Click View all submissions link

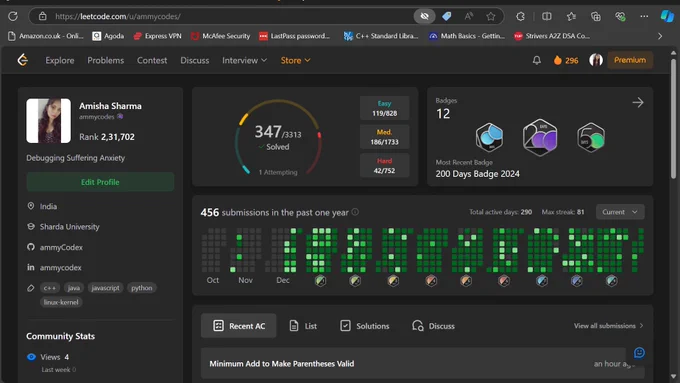pos(608,326)
